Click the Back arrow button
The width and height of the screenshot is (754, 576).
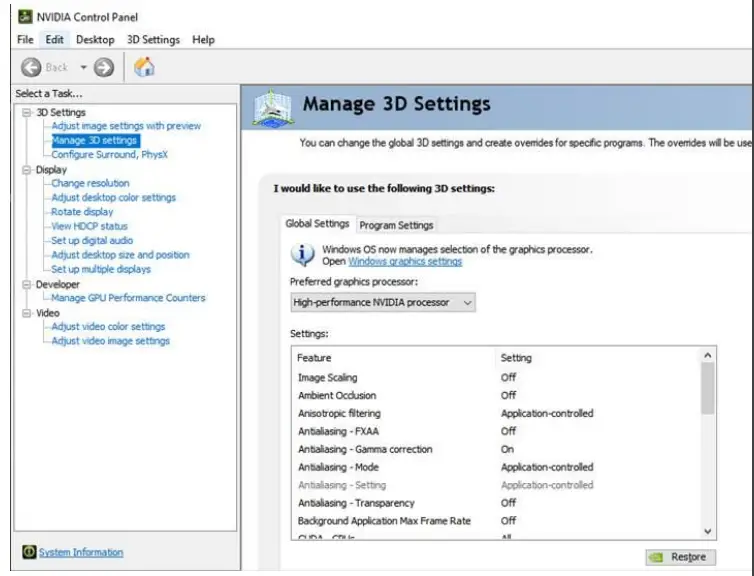[x=32, y=67]
